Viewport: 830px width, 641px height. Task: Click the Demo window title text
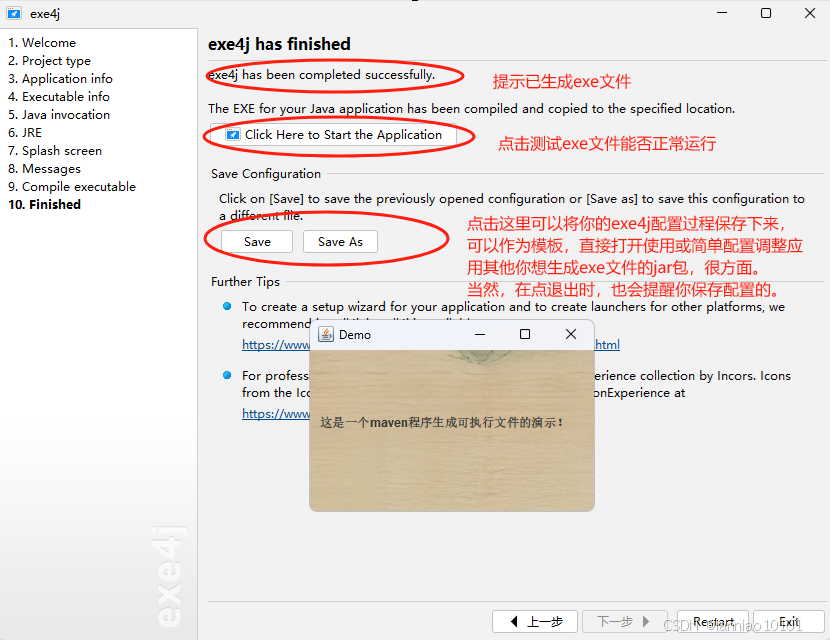tap(355, 335)
